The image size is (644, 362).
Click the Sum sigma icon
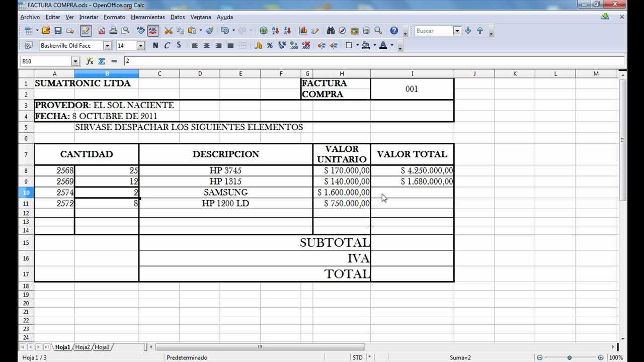click(102, 61)
